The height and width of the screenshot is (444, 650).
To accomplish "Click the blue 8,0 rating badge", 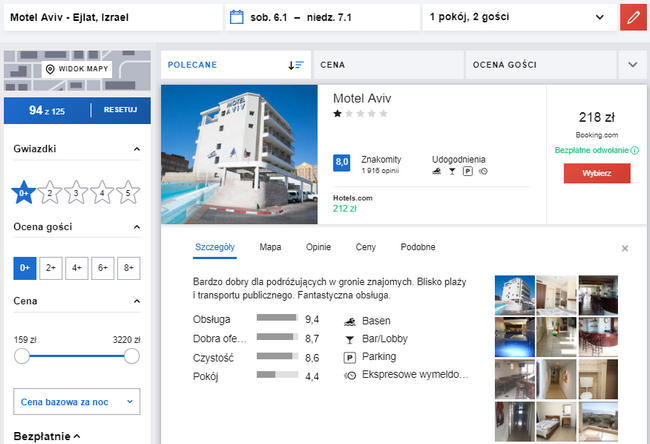I will (342, 163).
